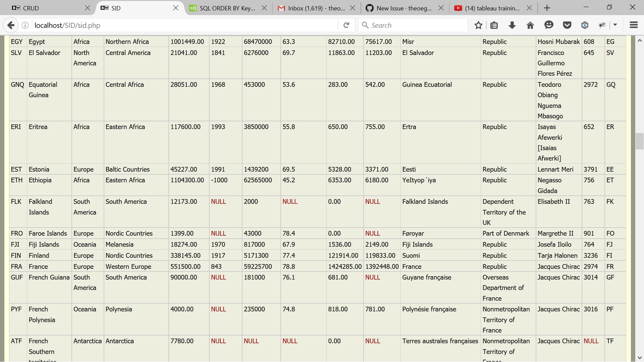This screenshot has width=644, height=362.
Task: Expand the Firebug dropdown arrow
Action: [615, 25]
